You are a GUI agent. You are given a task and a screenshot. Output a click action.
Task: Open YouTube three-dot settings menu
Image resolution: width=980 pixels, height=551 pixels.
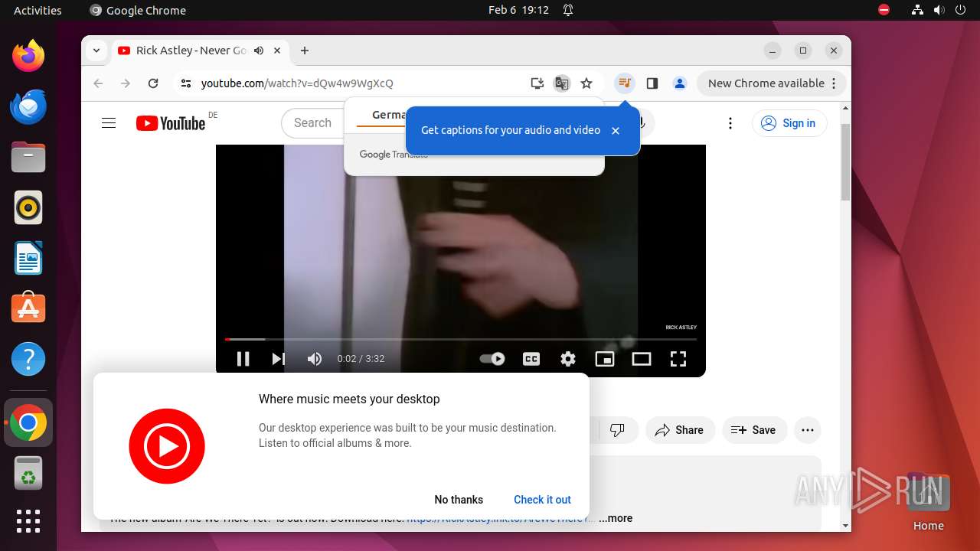tap(730, 123)
